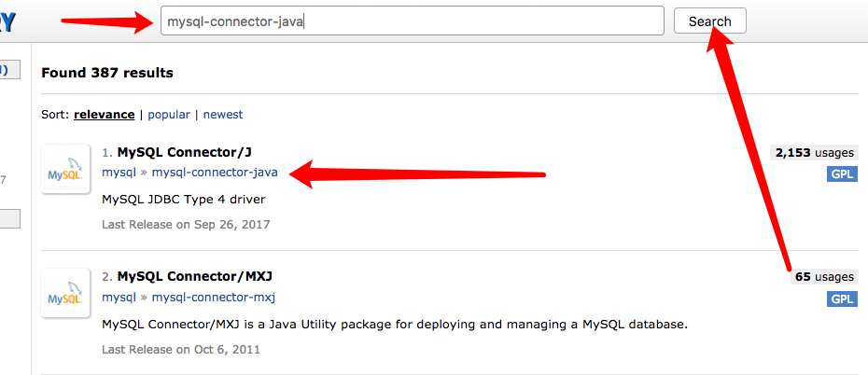Click the 2,153 usages badge
868x375 pixels.
[x=814, y=153]
